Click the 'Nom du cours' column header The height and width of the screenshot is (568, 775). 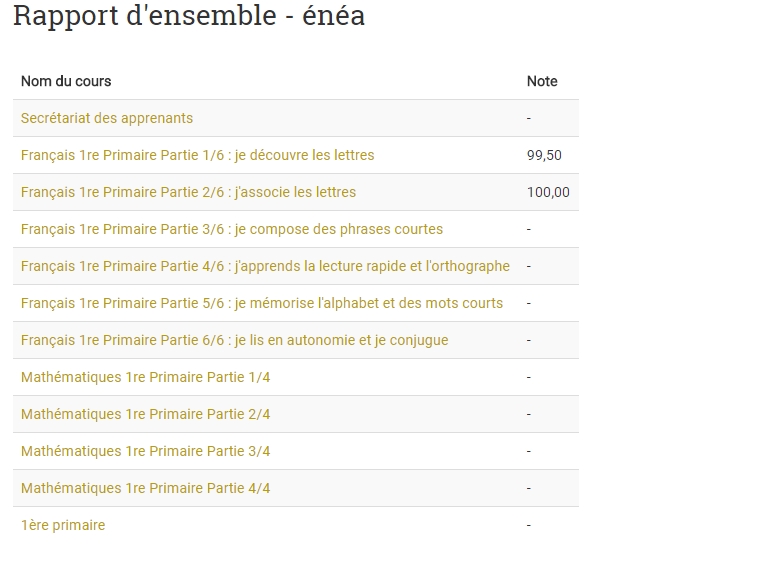point(66,81)
